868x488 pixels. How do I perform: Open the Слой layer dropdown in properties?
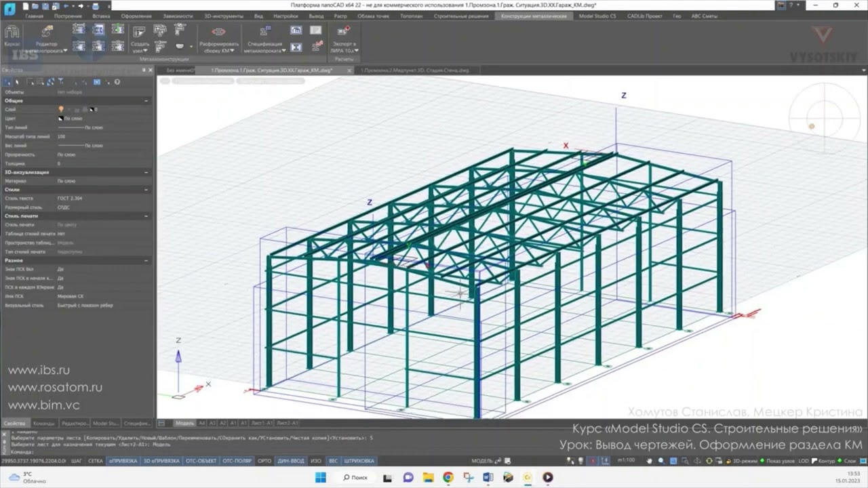point(105,109)
